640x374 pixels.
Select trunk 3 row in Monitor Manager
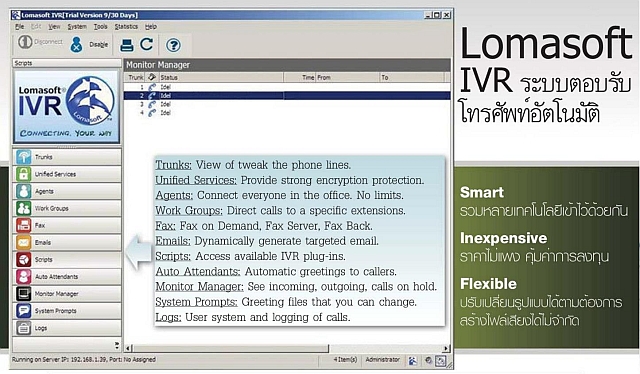[287, 104]
